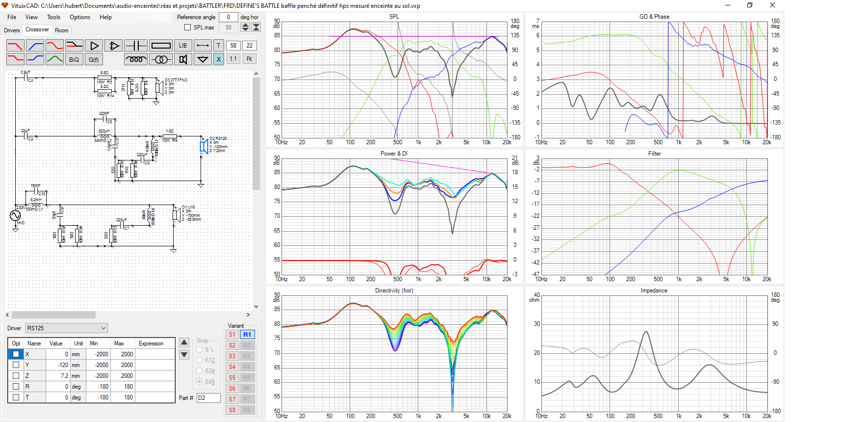Click the down-triangle button beside the table

point(184,355)
